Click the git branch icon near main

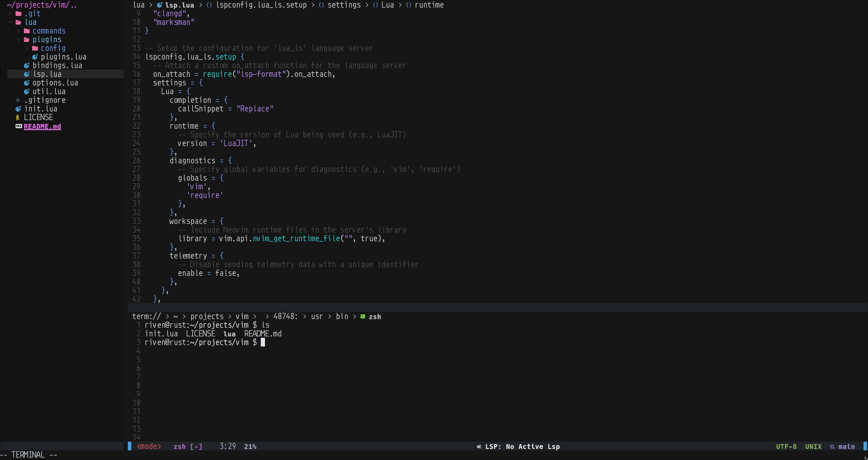[x=832, y=447]
